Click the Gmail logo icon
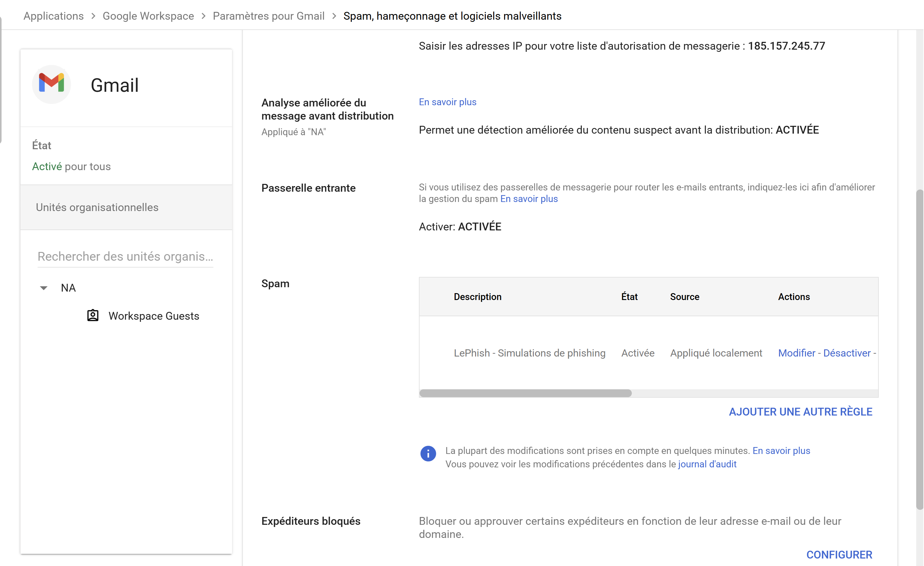 52,84
